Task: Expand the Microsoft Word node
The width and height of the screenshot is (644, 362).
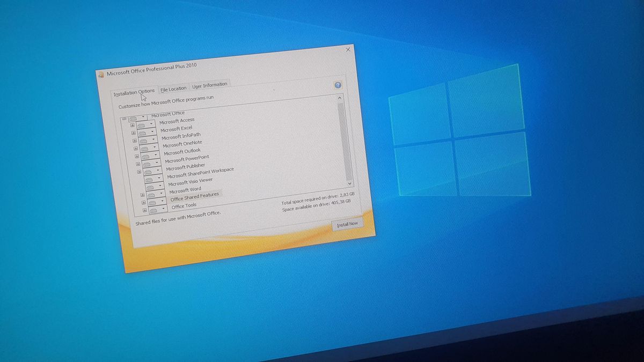Action: click(142, 195)
